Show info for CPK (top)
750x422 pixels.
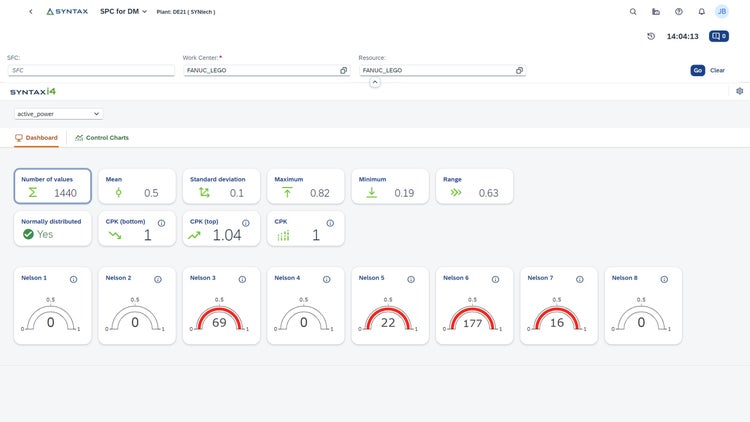pyautogui.click(x=246, y=223)
